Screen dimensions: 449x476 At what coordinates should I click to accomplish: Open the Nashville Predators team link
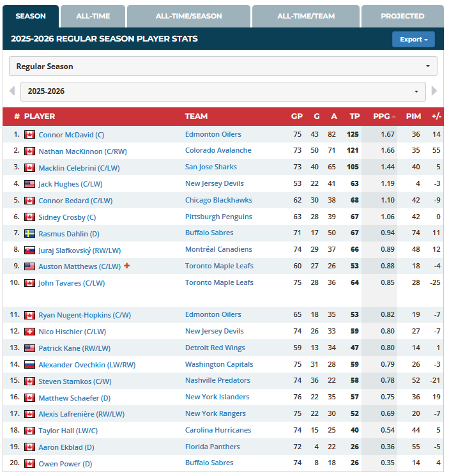pos(218,380)
